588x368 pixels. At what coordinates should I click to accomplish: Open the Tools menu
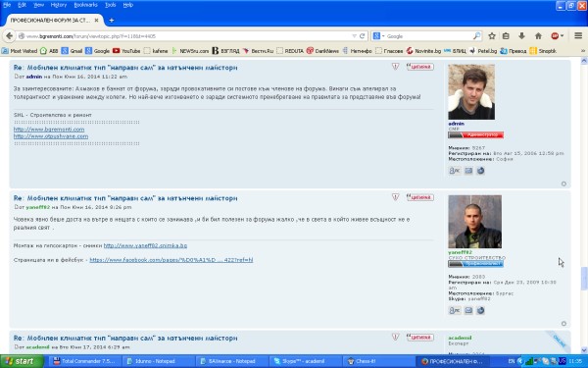(x=110, y=5)
